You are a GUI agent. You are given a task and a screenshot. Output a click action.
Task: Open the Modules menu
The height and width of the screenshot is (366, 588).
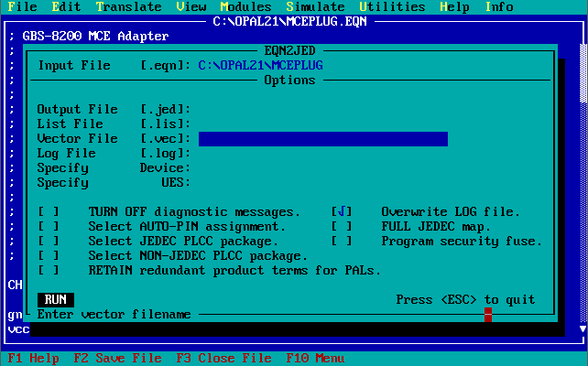[246, 6]
